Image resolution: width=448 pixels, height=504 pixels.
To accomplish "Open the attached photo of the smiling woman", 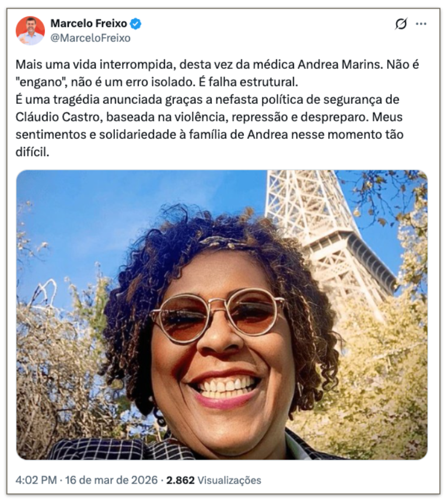I will coord(222,314).
